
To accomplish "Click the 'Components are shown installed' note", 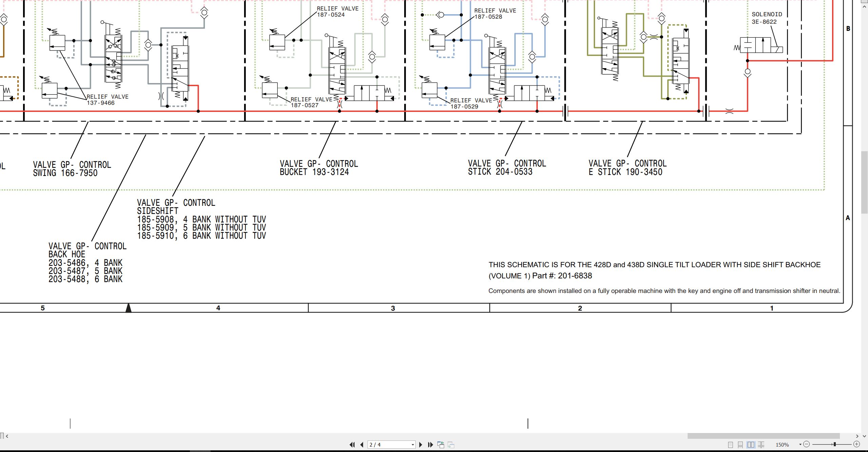I will [x=664, y=291].
